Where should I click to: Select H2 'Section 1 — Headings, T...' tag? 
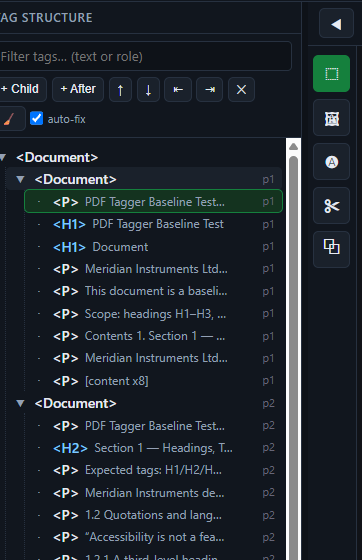point(154,448)
